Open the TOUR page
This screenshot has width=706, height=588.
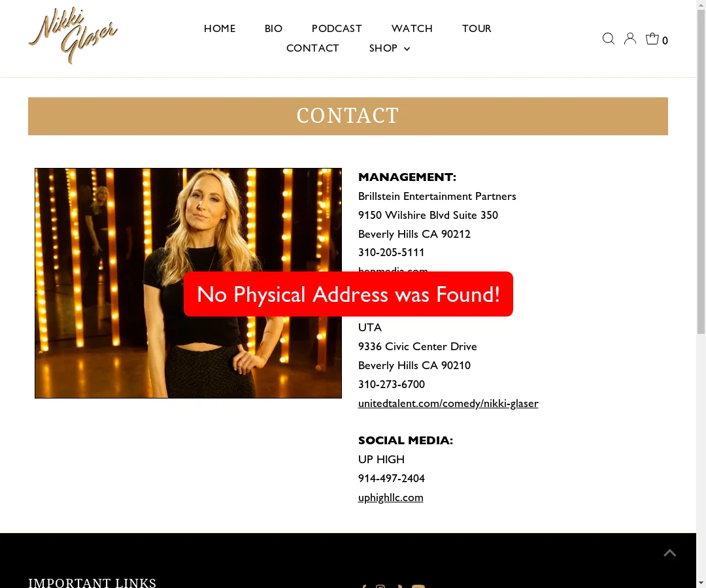click(477, 28)
